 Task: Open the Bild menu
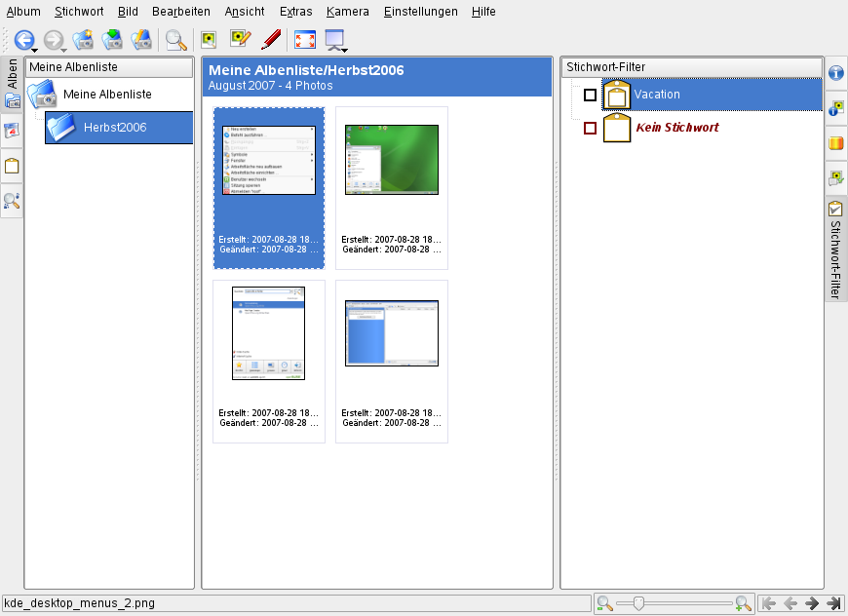[128, 12]
